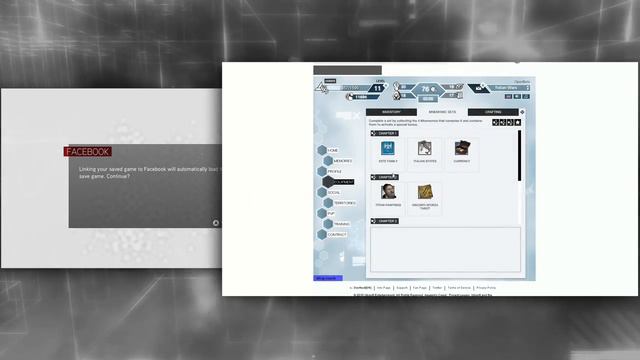The height and width of the screenshot is (360, 640).
Task: Click the fourth filter icon above list
Action: (518, 122)
